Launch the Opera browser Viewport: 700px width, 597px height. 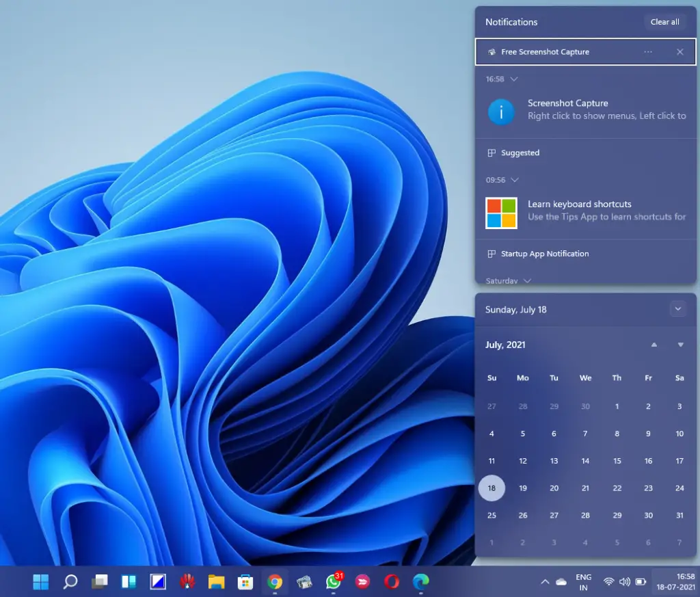click(x=391, y=582)
